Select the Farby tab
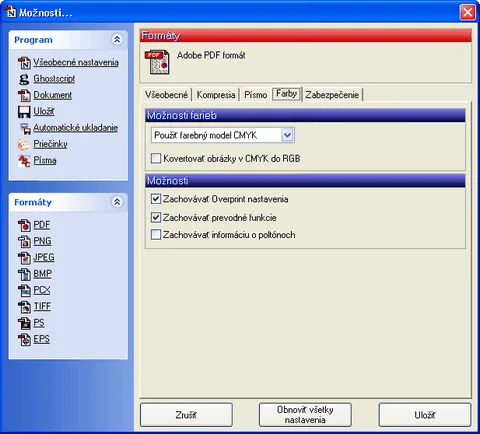This screenshot has width=480, height=434. click(286, 94)
